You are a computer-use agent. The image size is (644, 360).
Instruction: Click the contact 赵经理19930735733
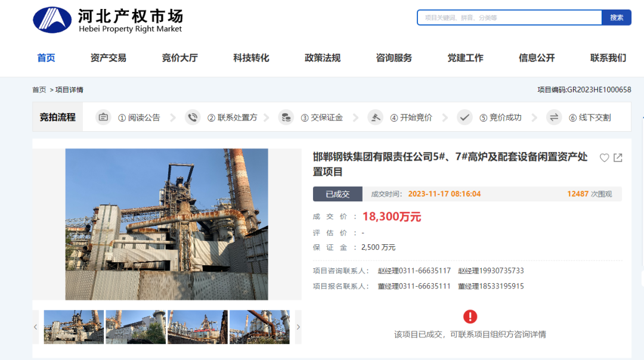click(x=491, y=271)
